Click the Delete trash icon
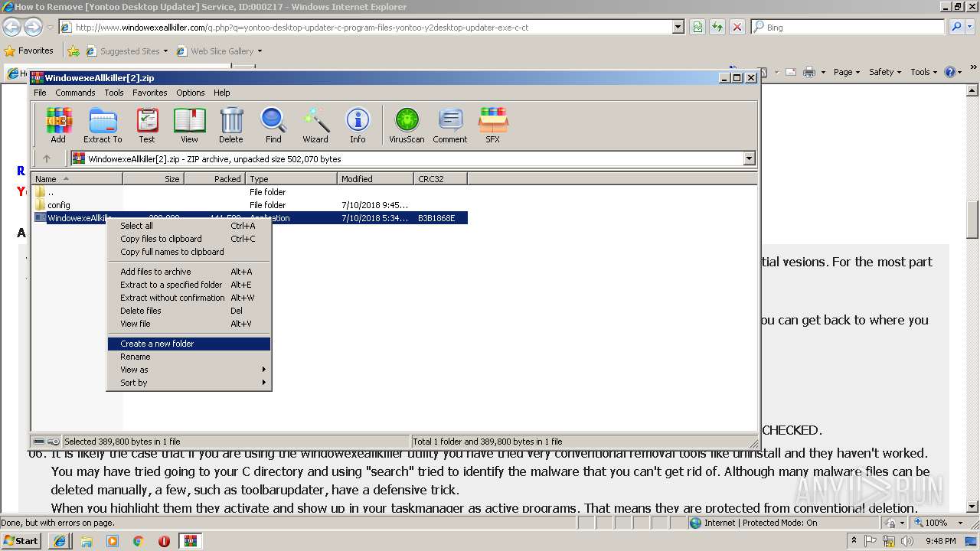This screenshot has height=551, width=980. click(x=231, y=126)
